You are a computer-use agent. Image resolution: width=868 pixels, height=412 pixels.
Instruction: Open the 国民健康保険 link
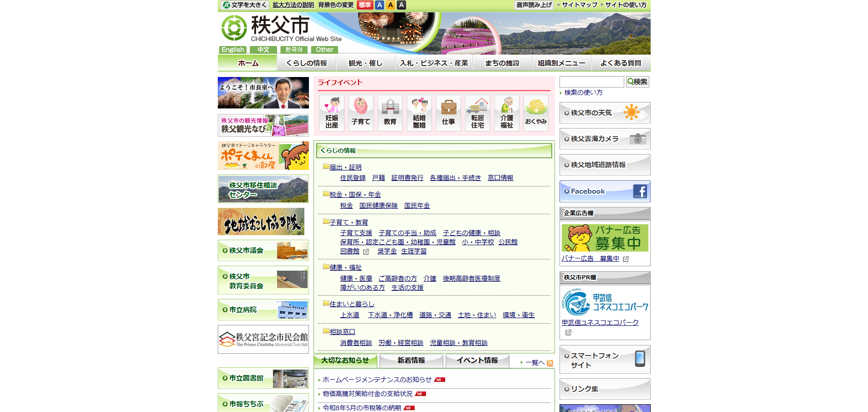[379, 206]
